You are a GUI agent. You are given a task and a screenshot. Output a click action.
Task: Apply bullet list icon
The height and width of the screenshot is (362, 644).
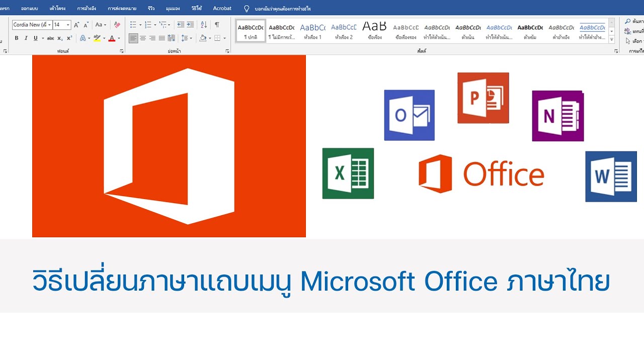point(133,25)
